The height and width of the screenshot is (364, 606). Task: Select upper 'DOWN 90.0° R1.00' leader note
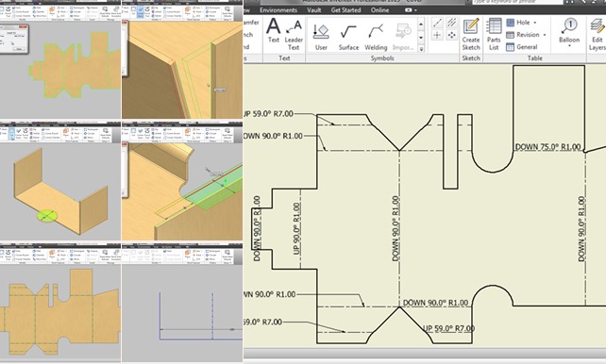coord(273,136)
